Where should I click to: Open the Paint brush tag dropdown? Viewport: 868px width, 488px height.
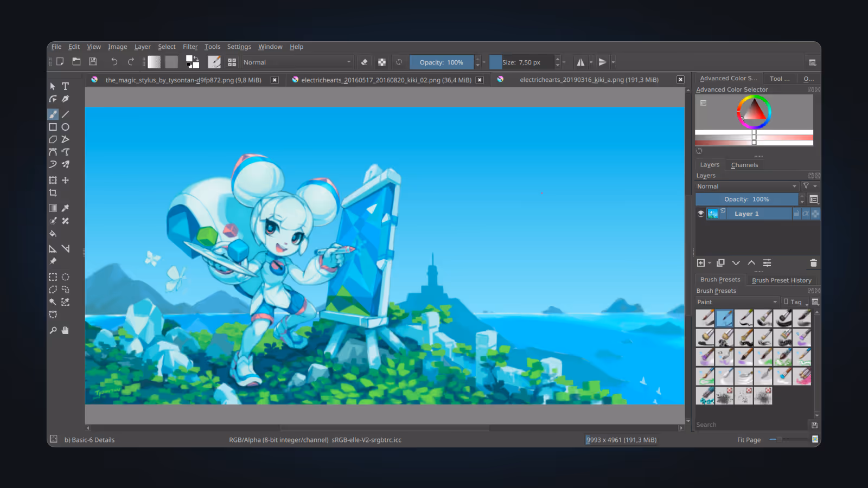[737, 302]
